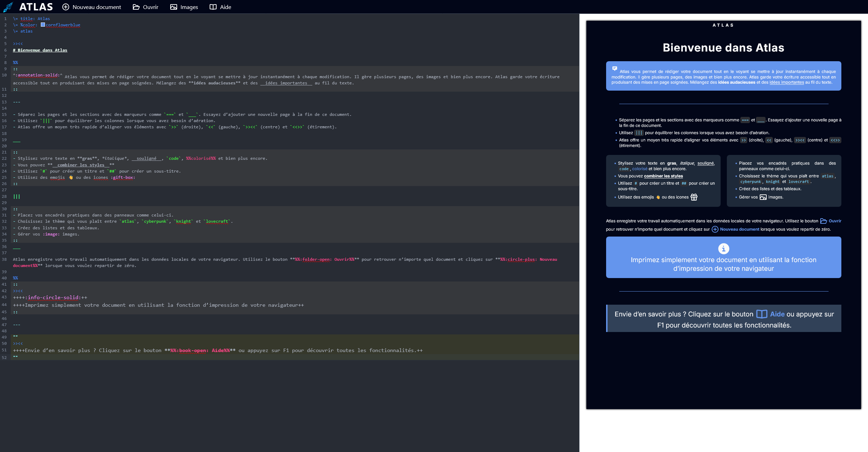Click 'Nouveau document' link in preview text

pyautogui.click(x=739, y=229)
